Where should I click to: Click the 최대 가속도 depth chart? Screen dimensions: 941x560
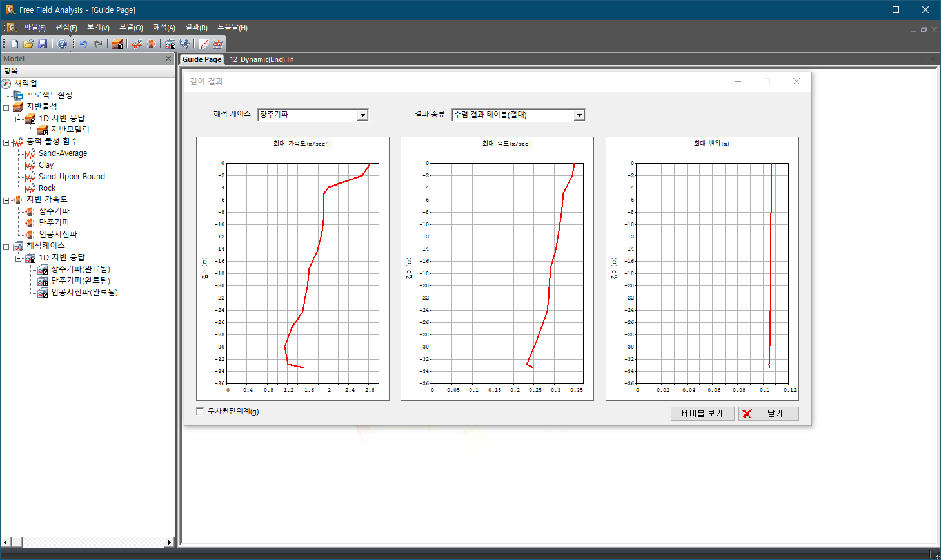293,269
